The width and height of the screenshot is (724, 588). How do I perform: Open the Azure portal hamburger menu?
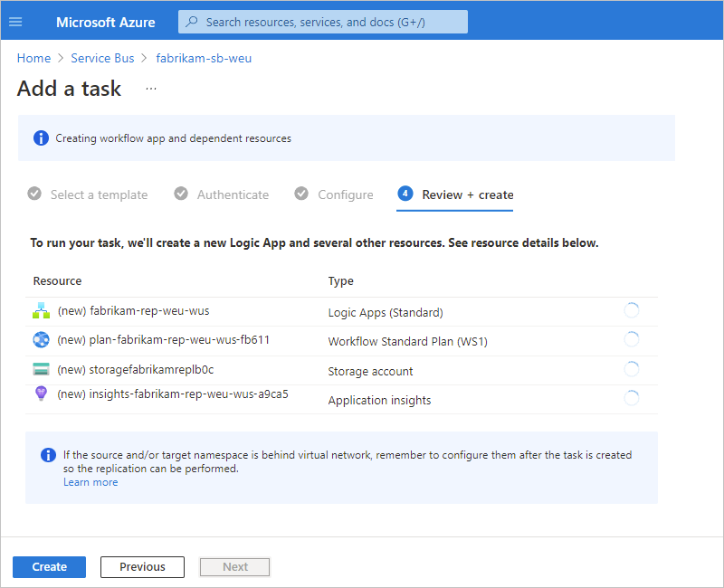(x=15, y=22)
